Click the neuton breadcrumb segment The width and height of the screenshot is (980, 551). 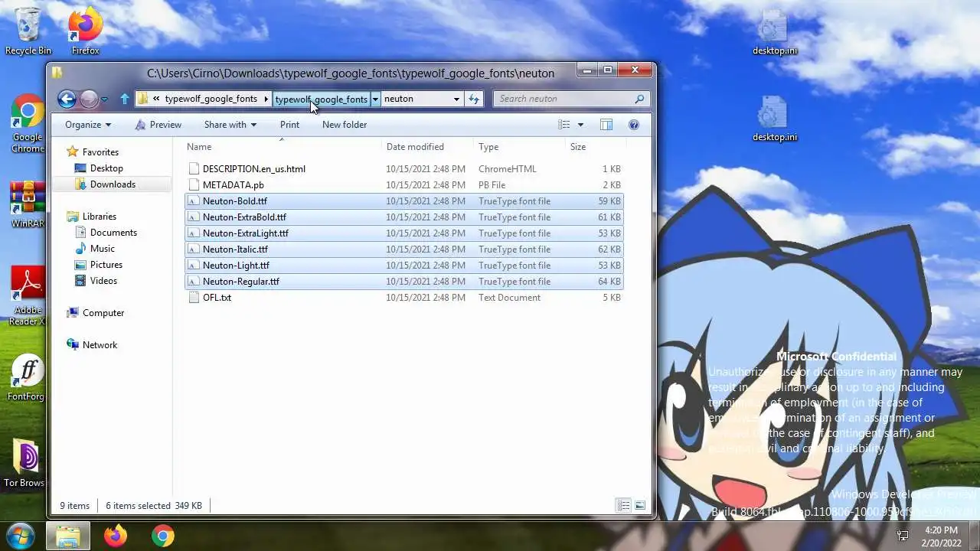(398, 99)
